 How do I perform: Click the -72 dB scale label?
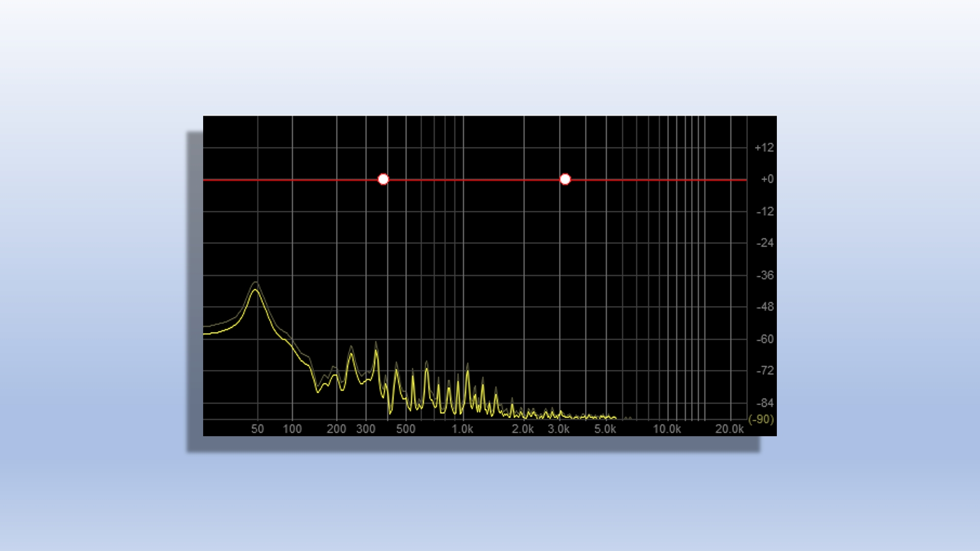coord(765,370)
